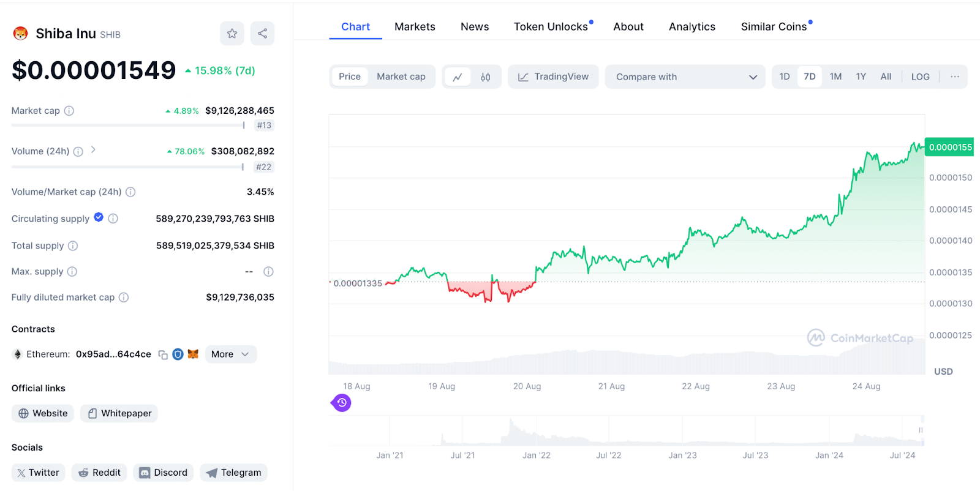Switch to the Markets tab
980x491 pixels.
pyautogui.click(x=415, y=27)
